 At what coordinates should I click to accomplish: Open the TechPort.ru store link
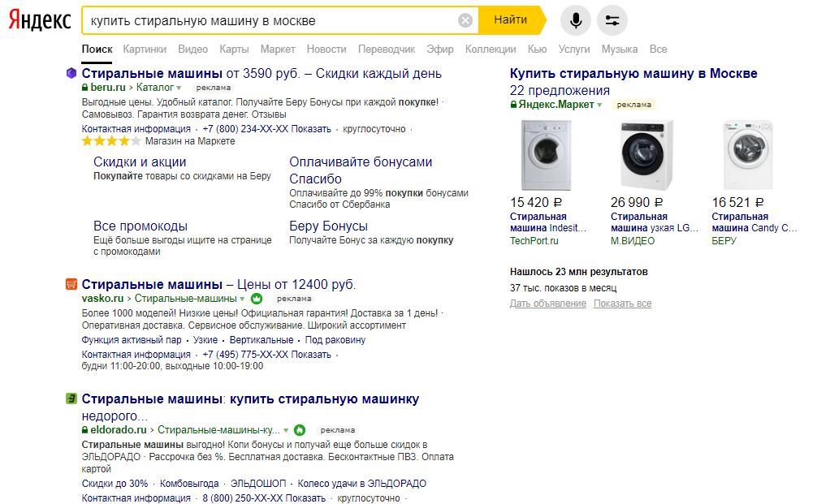534,241
